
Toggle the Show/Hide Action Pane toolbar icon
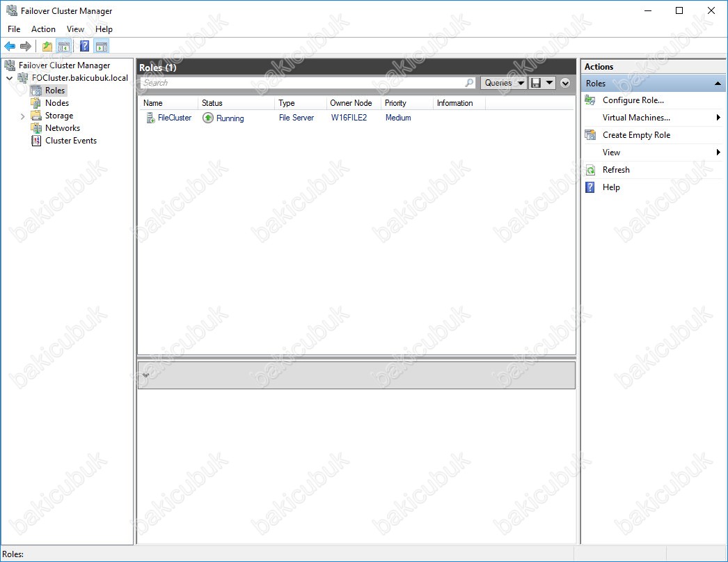(101, 46)
